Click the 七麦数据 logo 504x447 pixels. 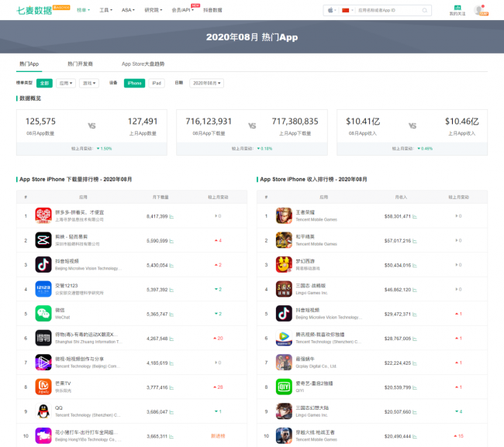34,10
